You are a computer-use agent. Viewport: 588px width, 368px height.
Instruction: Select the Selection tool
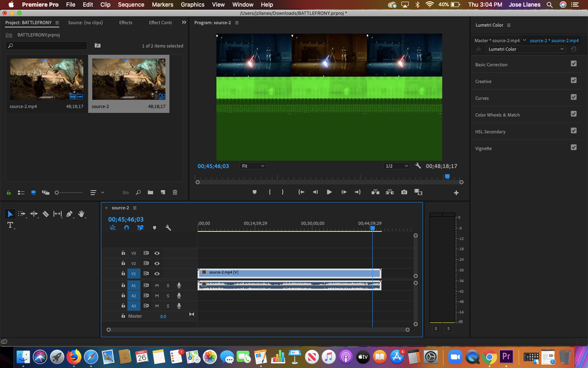(x=10, y=213)
